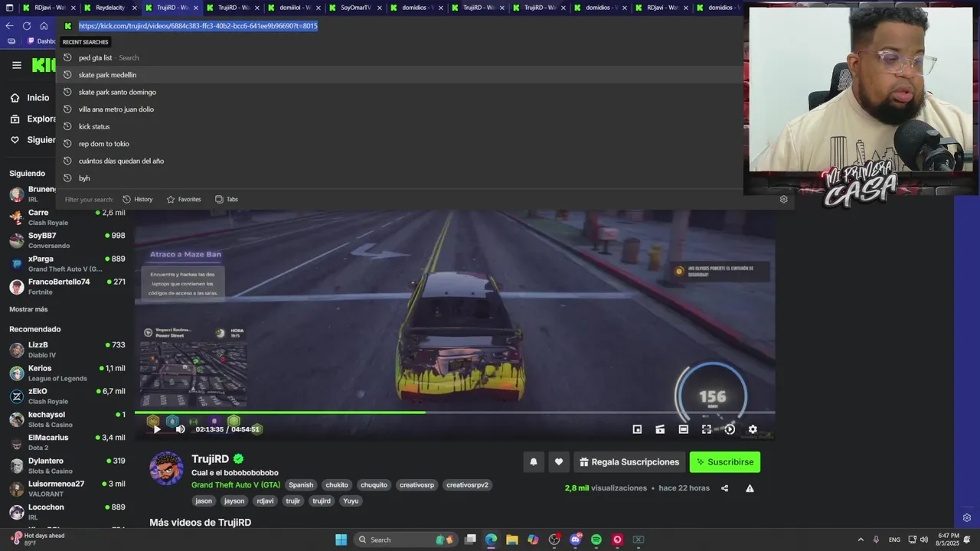Select recent search 'villa ana metro juan dolio'
This screenshot has height=551, width=980.
[x=400, y=109]
